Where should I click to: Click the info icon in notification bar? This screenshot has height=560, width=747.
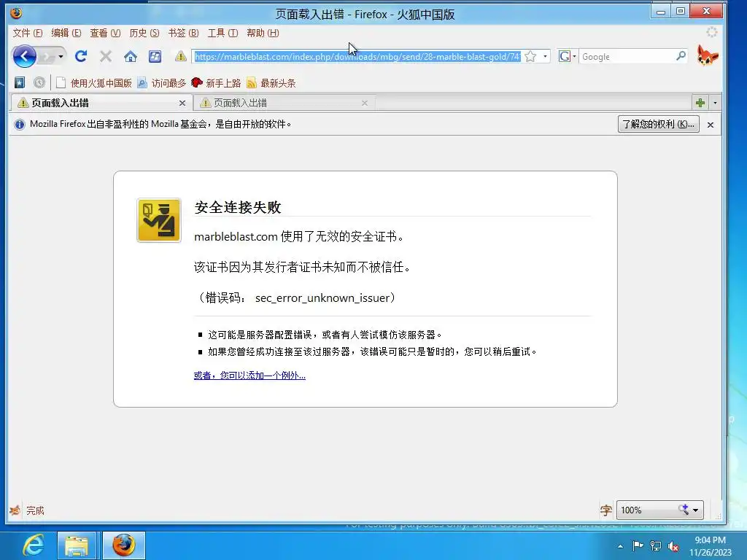click(20, 124)
